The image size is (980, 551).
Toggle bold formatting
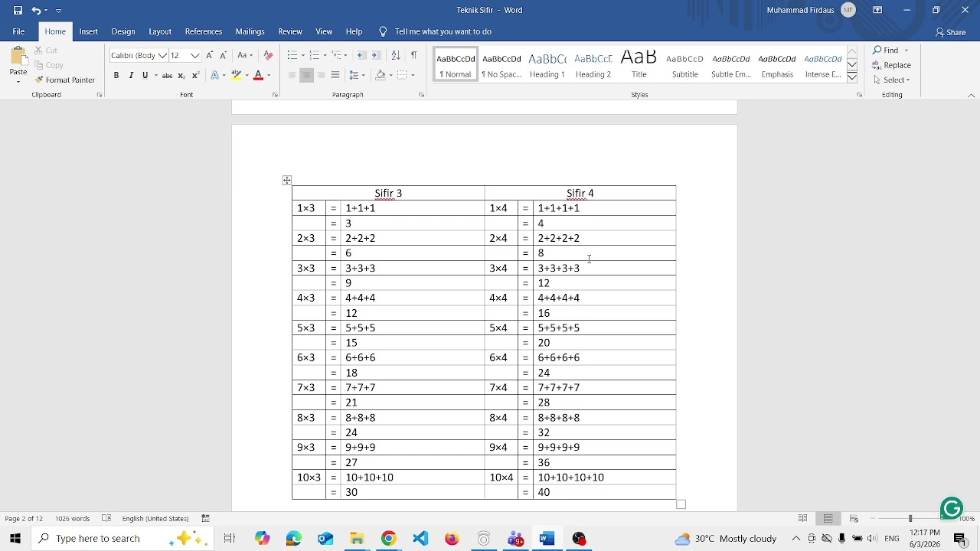116,75
